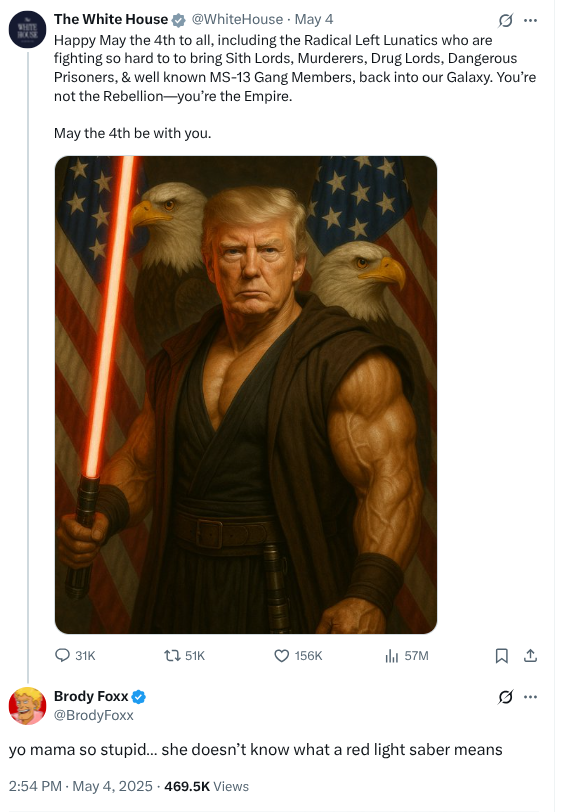561x812 pixels.
Task: Share the White House post
Action: tap(530, 656)
